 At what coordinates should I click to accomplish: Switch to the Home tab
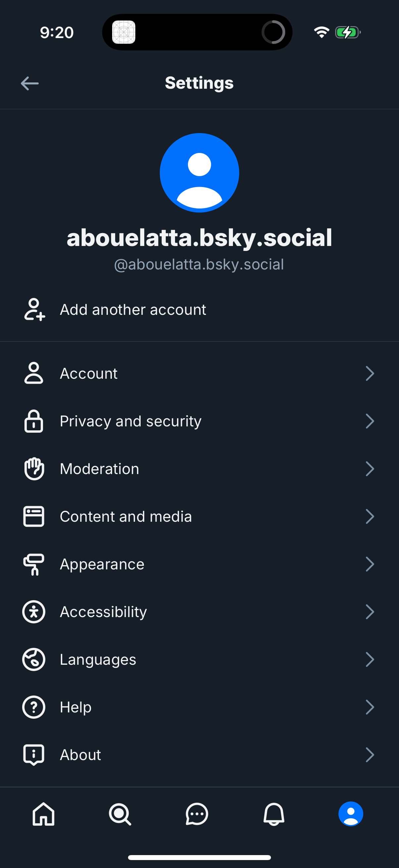tap(43, 815)
